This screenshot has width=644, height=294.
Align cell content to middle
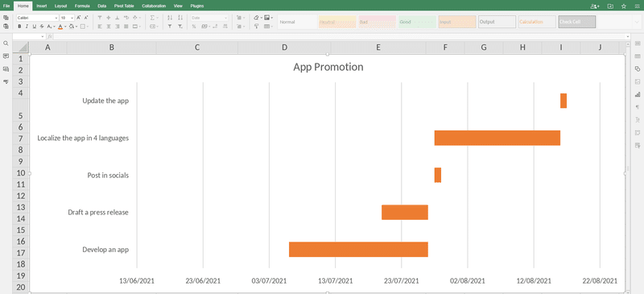109,18
